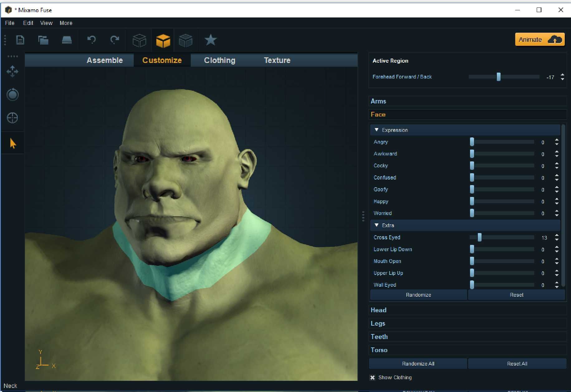
Task: Select the orange shaded cube view icon
Action: (x=163, y=41)
